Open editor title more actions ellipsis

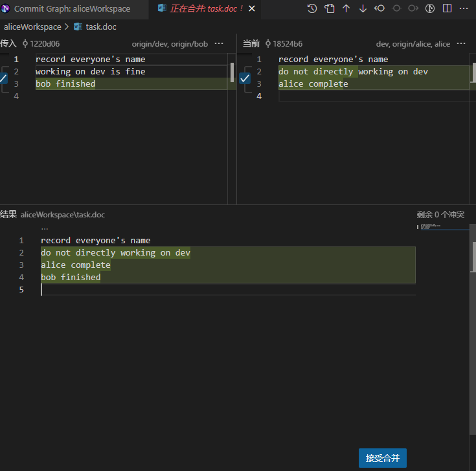463,8
